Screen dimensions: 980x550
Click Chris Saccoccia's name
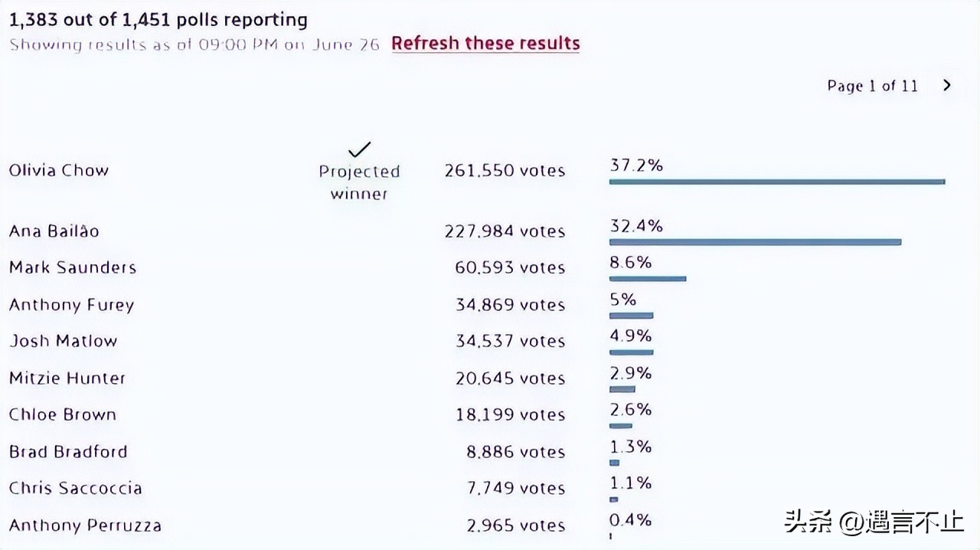[x=75, y=488]
